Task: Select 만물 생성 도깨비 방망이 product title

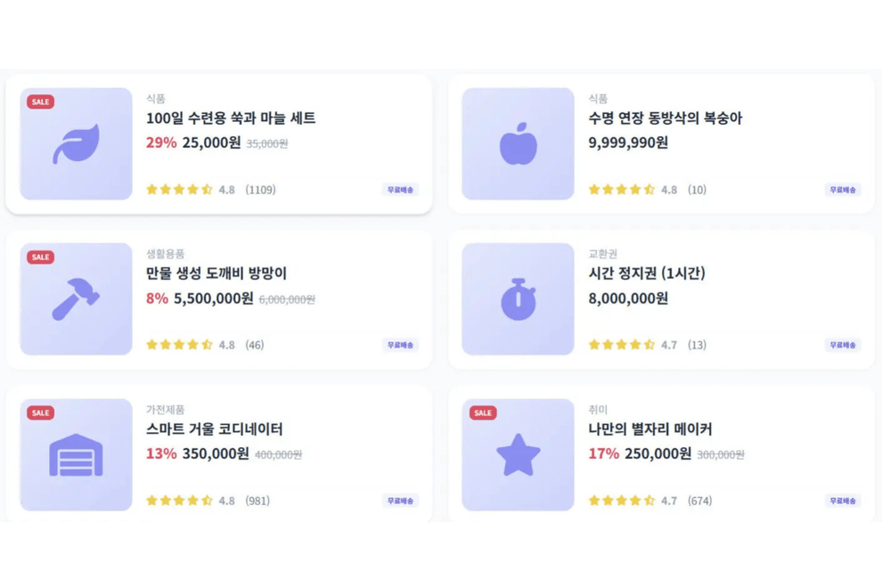Action: (216, 274)
